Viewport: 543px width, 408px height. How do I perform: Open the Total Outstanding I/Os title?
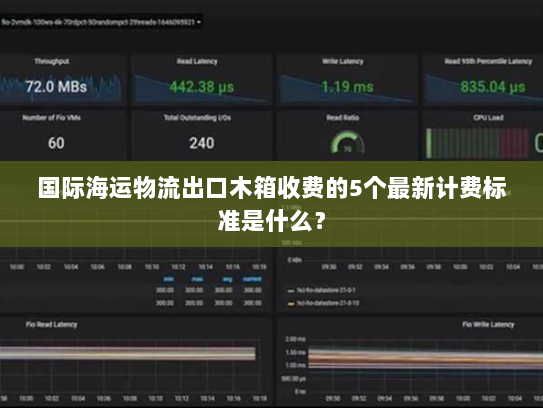point(197,118)
